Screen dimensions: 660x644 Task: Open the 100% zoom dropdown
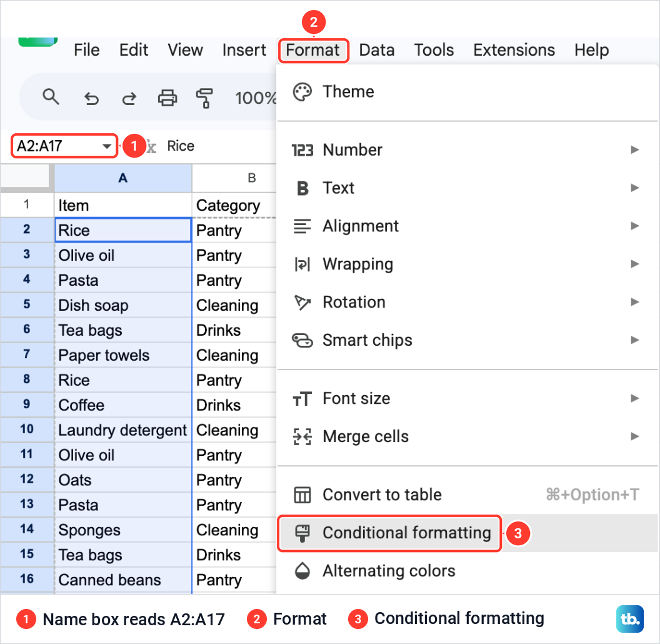click(255, 98)
